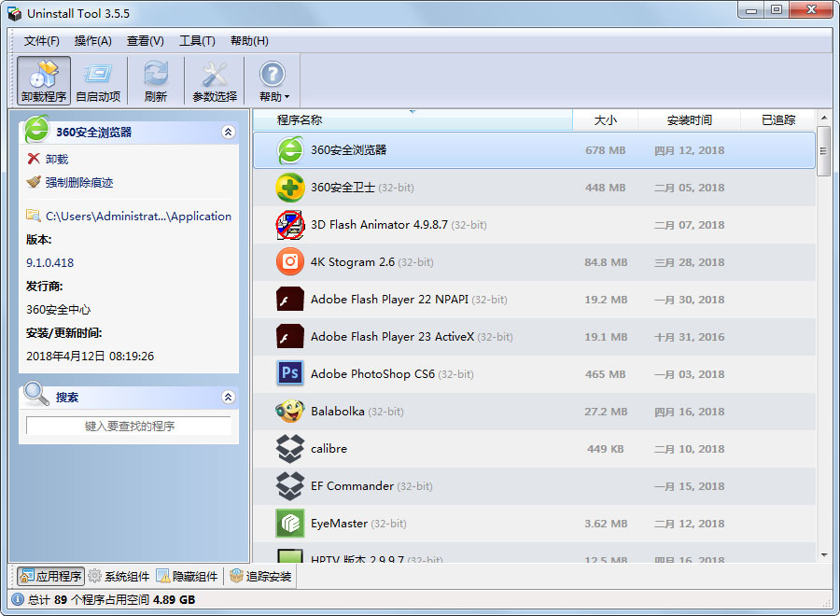The image size is (840, 616).
Task: Collapse the 360安全浏览器 details panel
Action: (x=229, y=132)
